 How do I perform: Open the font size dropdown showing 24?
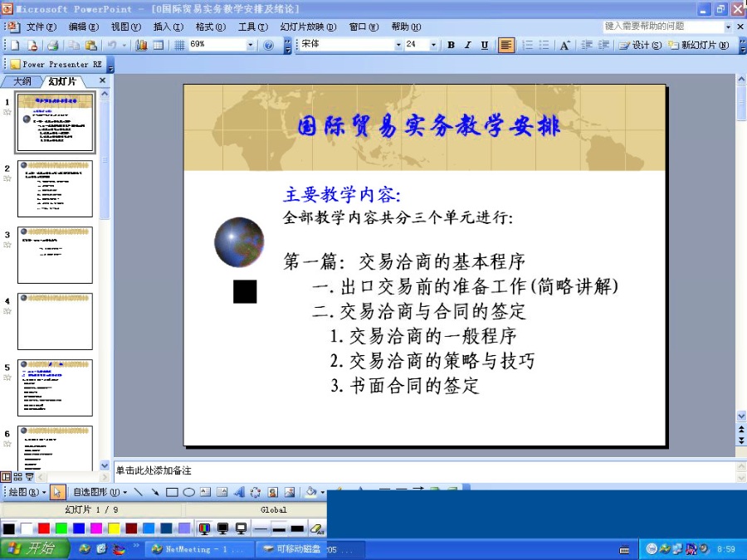pos(433,45)
